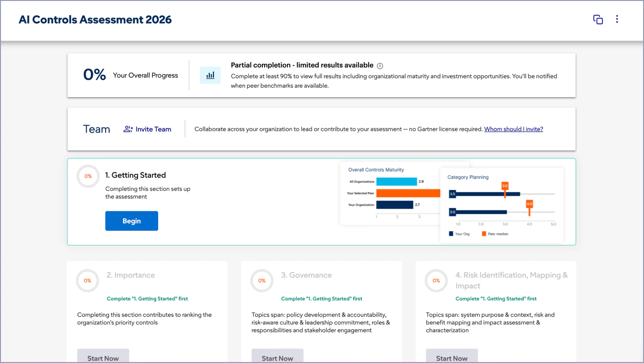Click the Governance topics description text
Viewport: 644px width, 363px height.
(321, 323)
